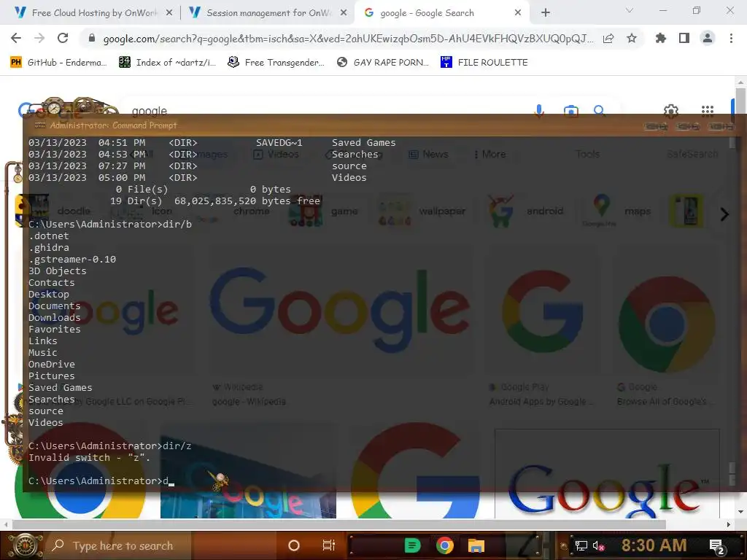Close the Session management tab

tap(344, 13)
